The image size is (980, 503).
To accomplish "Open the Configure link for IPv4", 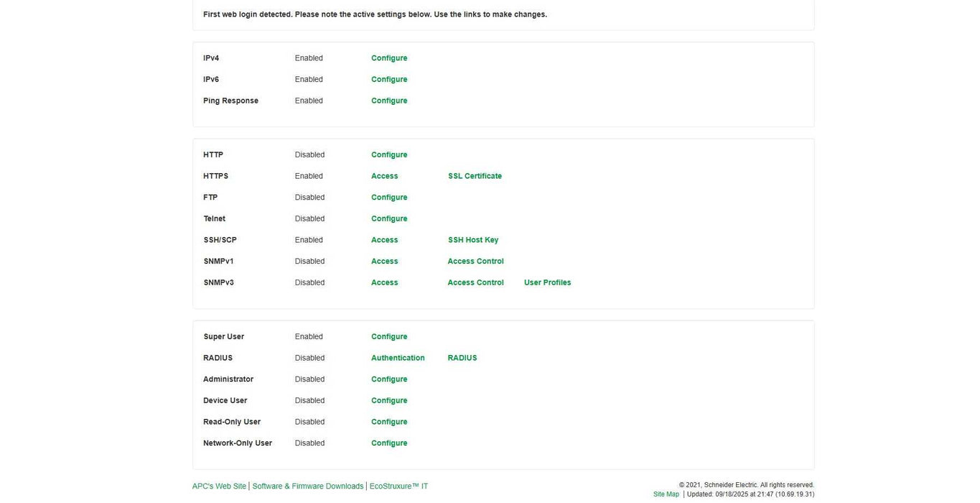I will click(388, 58).
